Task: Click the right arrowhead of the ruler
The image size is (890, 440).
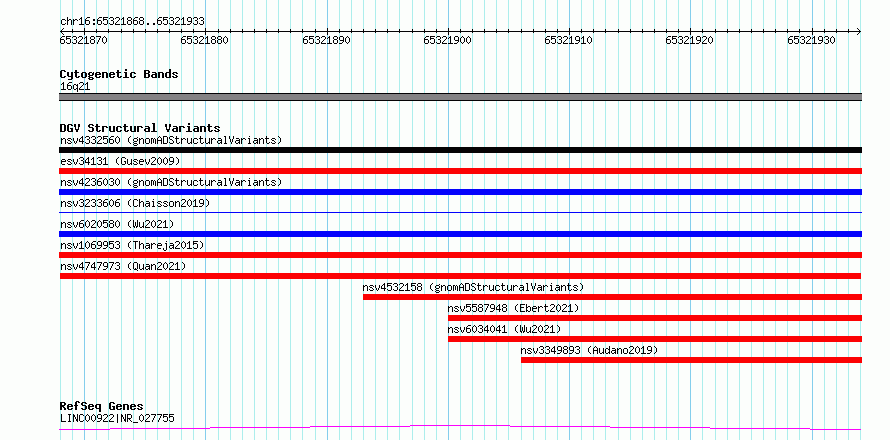Action: 859,31
